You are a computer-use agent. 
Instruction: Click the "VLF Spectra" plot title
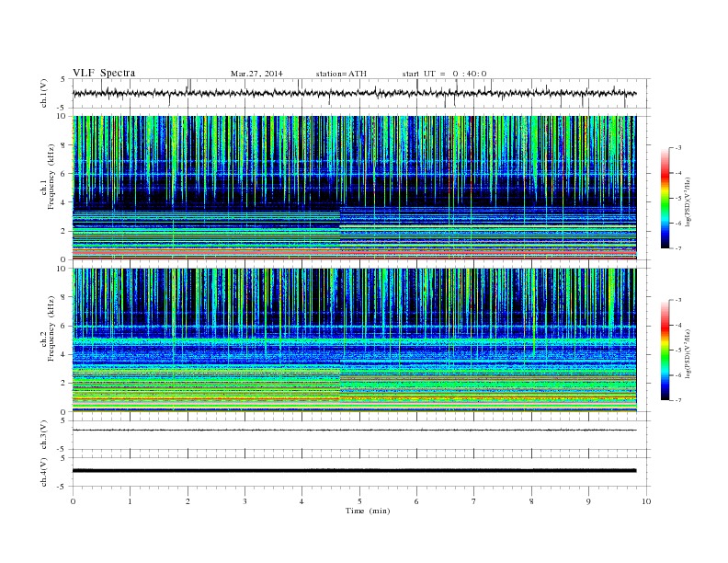(104, 73)
